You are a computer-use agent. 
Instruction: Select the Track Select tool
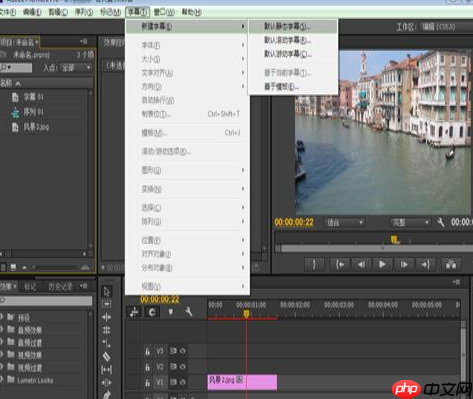pos(107,304)
